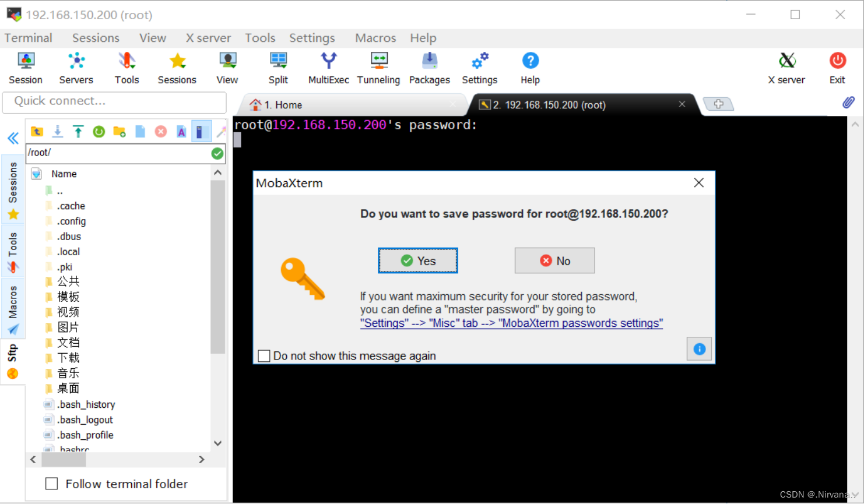Click the blue info icon in the dialog

tap(700, 349)
